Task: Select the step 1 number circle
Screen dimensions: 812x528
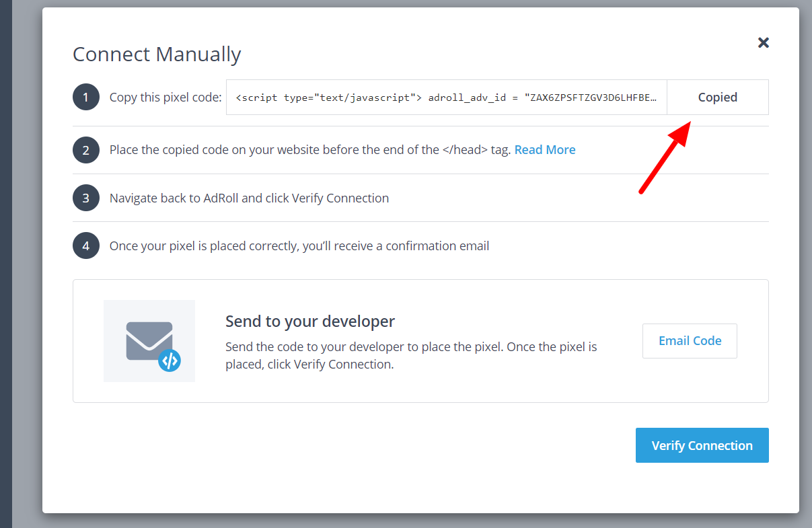Action: point(86,98)
